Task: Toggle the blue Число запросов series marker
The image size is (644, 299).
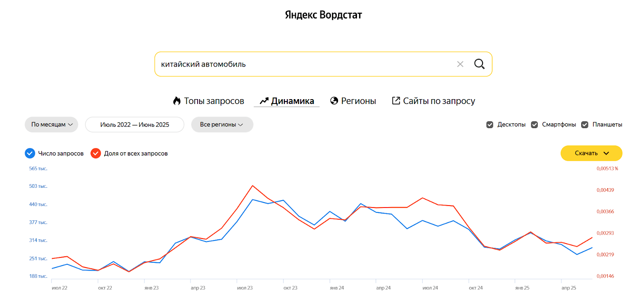Action: coord(30,154)
